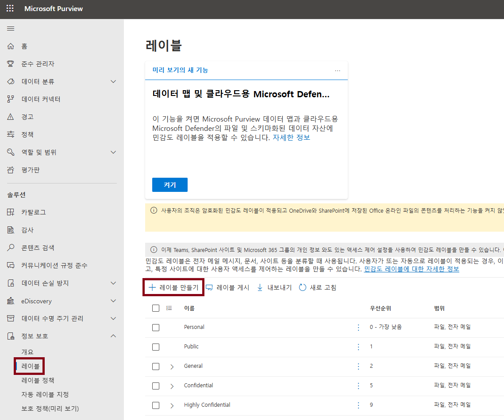Open 민감도 레이블에 대한 자세한 정보 link
This screenshot has height=420, width=504.
point(412,269)
